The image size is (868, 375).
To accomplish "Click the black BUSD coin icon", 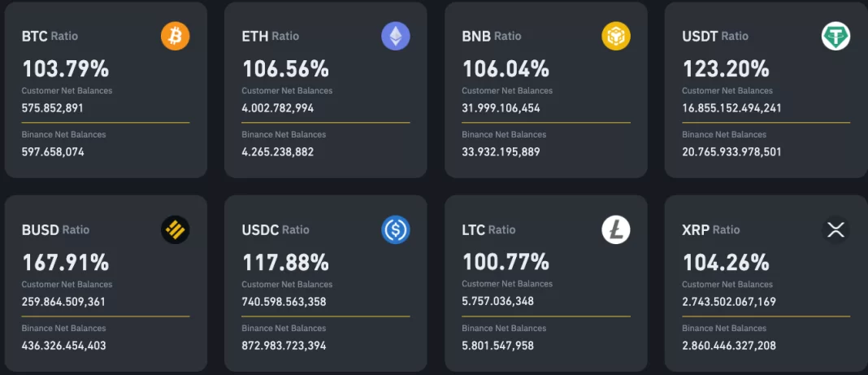I will [x=175, y=230].
